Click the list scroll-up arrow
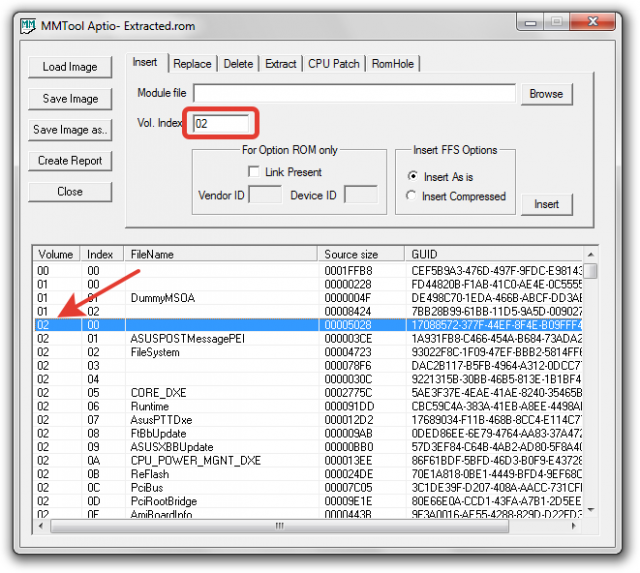Image resolution: width=640 pixels, height=573 pixels. [590, 255]
